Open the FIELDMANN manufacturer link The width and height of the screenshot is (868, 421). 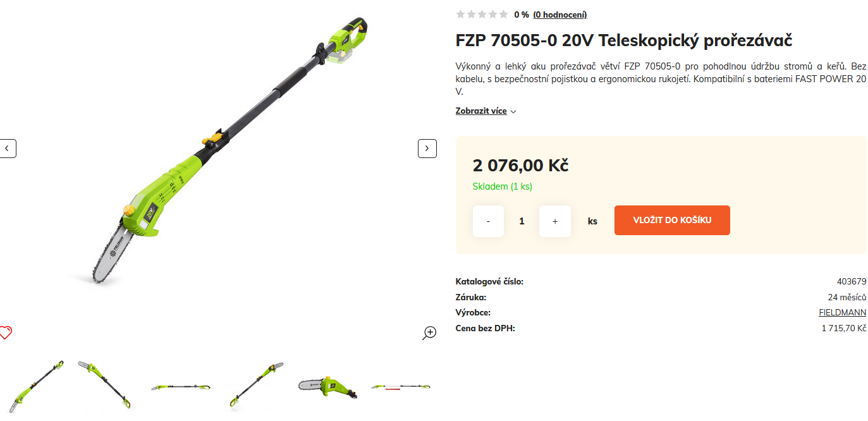pos(843,313)
